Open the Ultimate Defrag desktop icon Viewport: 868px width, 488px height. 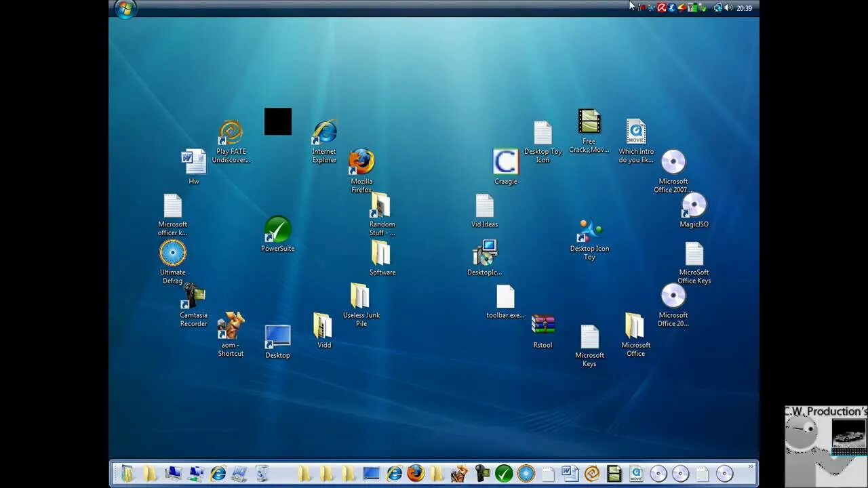pyautogui.click(x=173, y=262)
